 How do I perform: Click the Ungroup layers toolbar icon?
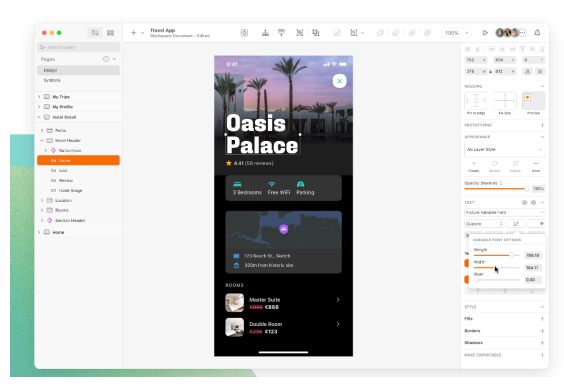coord(316,33)
